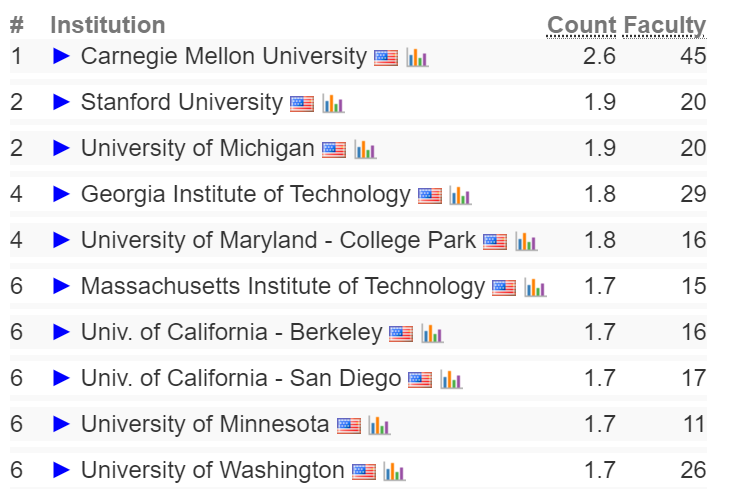
Task: Select the University of Minnesota name
Action: pos(205,424)
